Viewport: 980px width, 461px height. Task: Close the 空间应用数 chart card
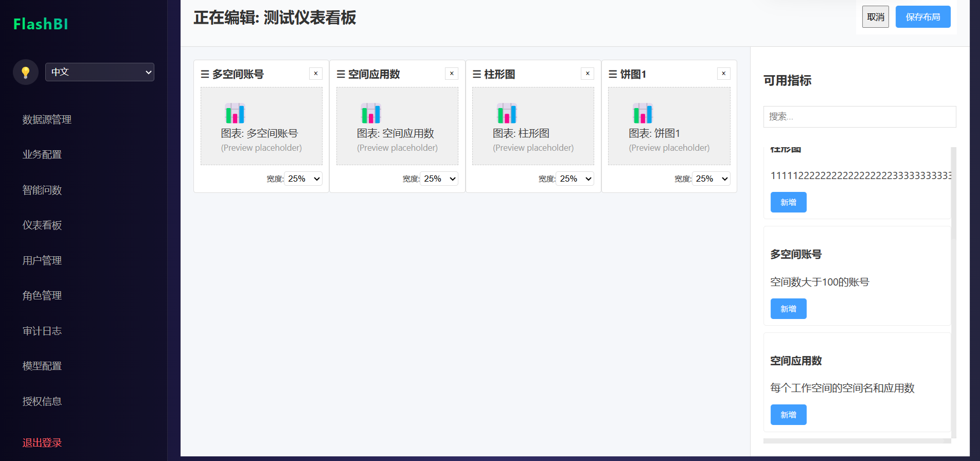[451, 74]
